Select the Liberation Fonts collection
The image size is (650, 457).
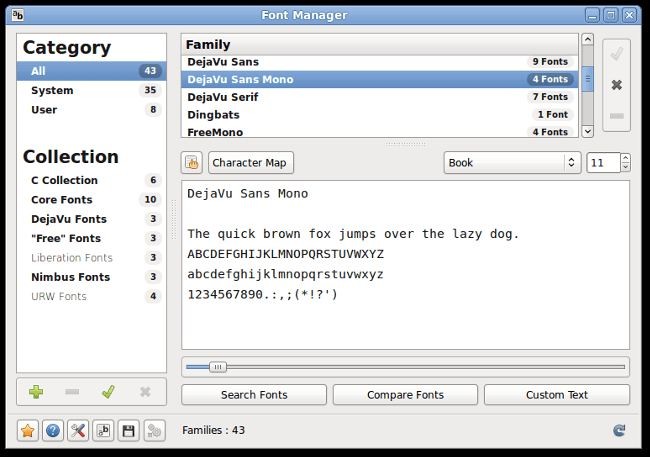pos(92,258)
